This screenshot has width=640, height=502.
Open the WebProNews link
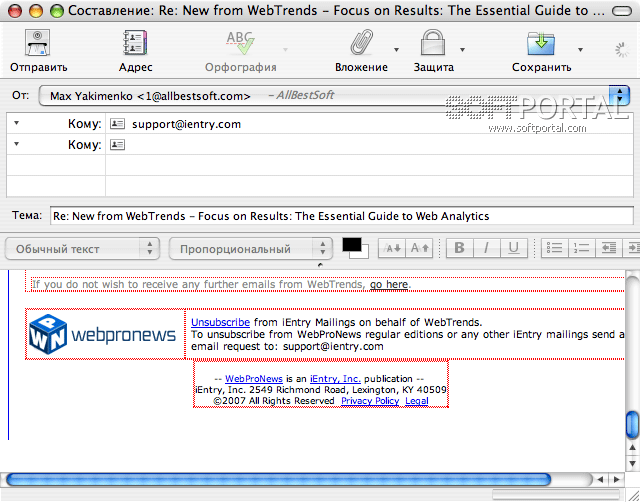(254, 379)
